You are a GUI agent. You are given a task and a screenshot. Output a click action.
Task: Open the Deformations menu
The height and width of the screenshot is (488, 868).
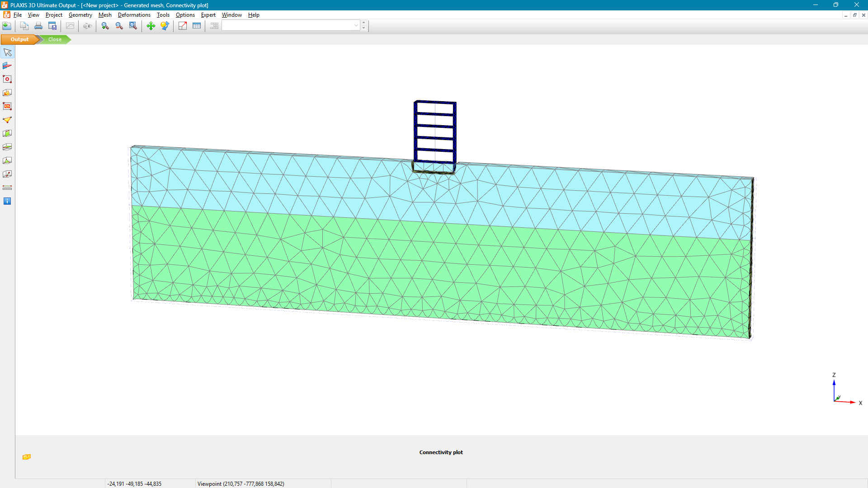click(134, 15)
